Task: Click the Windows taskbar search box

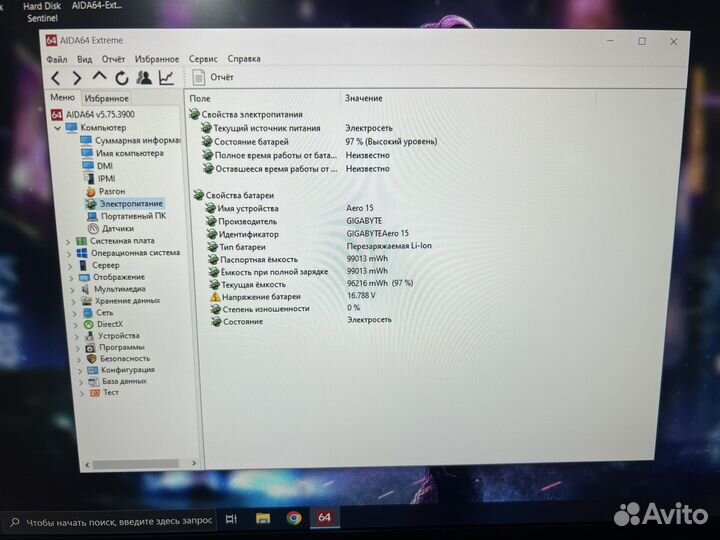Action: 109,522
